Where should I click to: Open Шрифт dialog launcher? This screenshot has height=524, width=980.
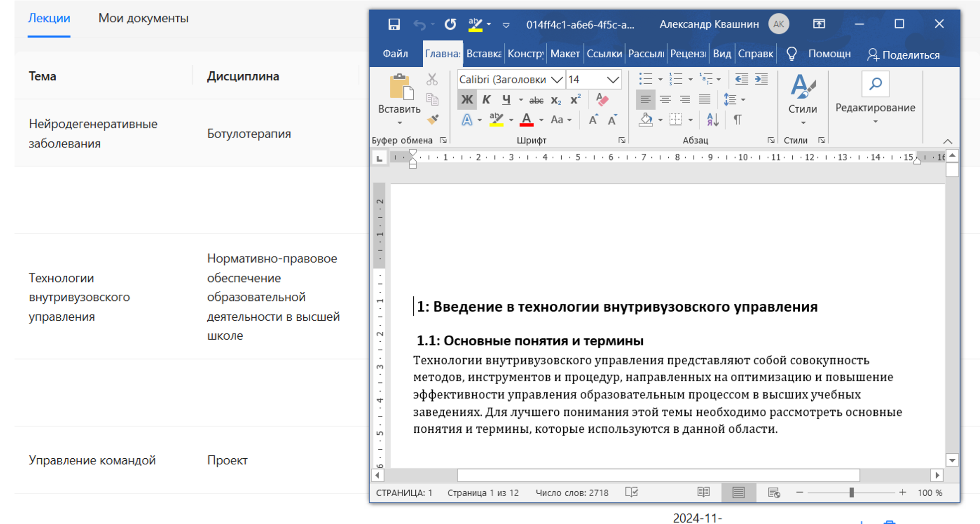621,140
